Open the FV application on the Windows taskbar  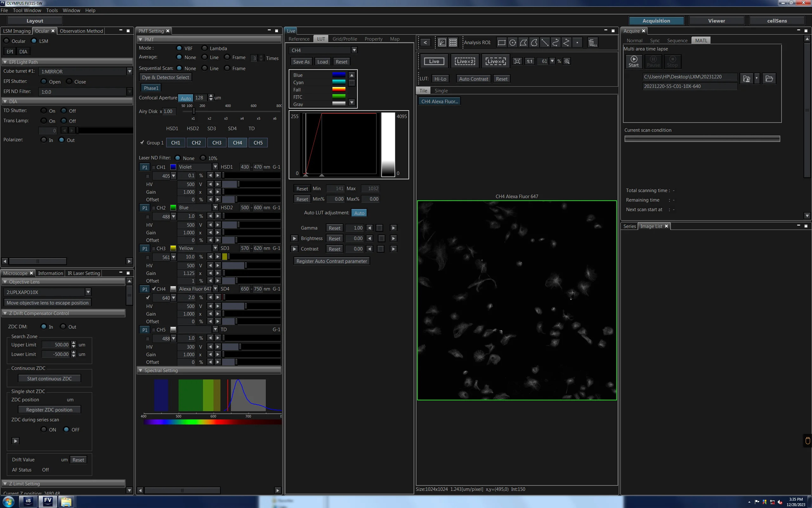click(x=48, y=501)
